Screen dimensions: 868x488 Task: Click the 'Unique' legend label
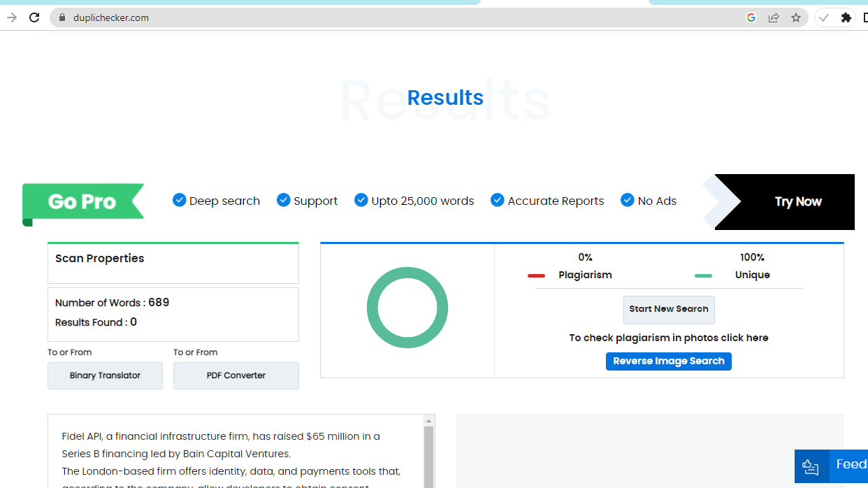753,275
